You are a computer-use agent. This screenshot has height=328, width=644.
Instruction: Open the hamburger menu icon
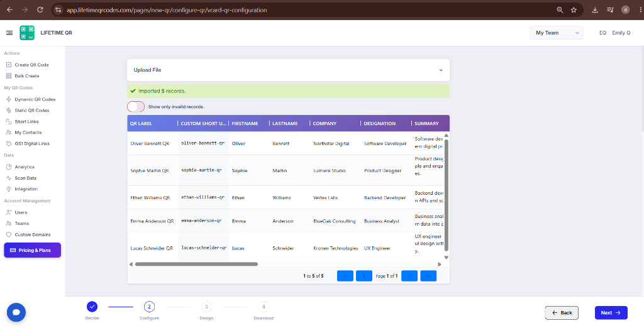point(9,33)
